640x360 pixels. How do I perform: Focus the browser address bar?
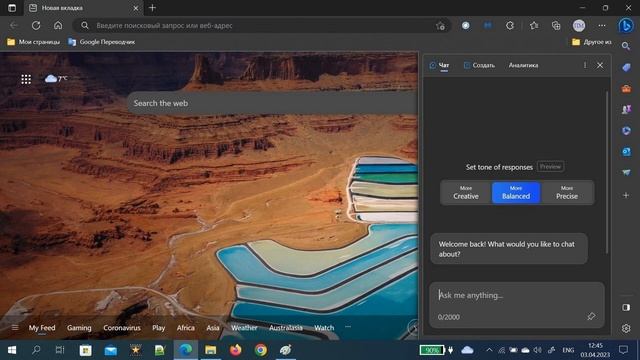click(x=261, y=25)
